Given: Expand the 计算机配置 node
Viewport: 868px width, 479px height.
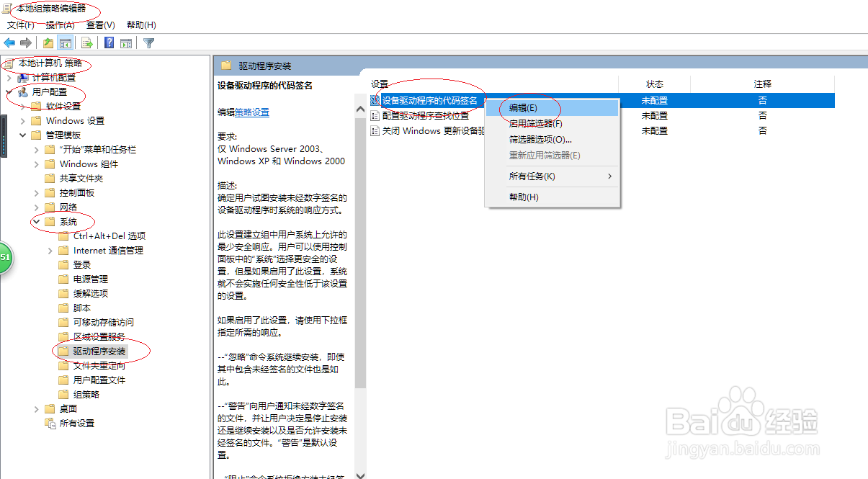Looking at the screenshot, I should (9, 78).
